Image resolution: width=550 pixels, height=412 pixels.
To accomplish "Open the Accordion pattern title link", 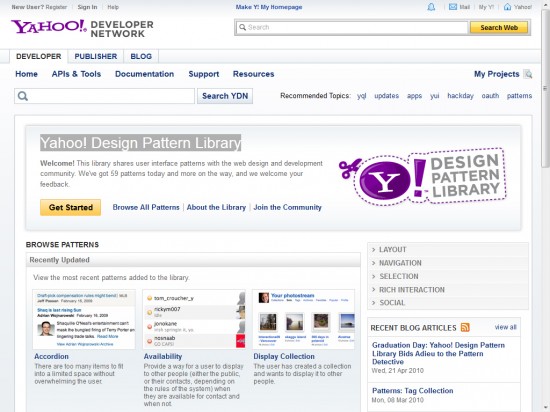I will [51, 356].
